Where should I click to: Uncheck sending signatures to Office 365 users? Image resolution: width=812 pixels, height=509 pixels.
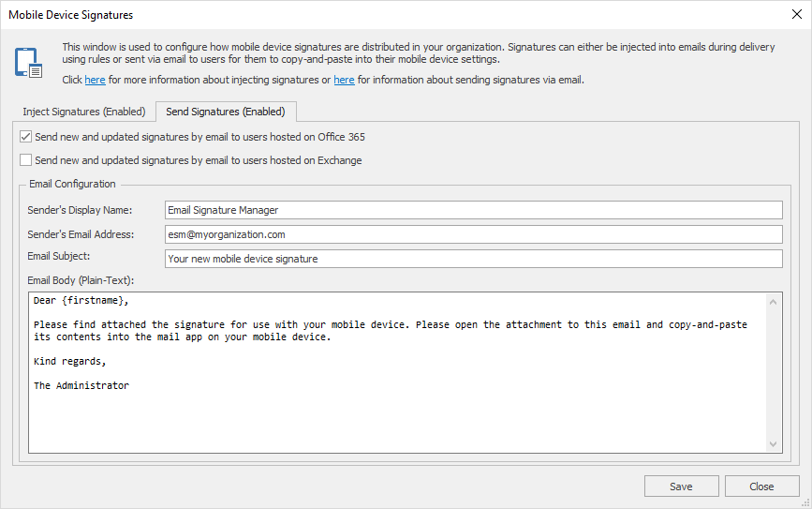tap(26, 137)
